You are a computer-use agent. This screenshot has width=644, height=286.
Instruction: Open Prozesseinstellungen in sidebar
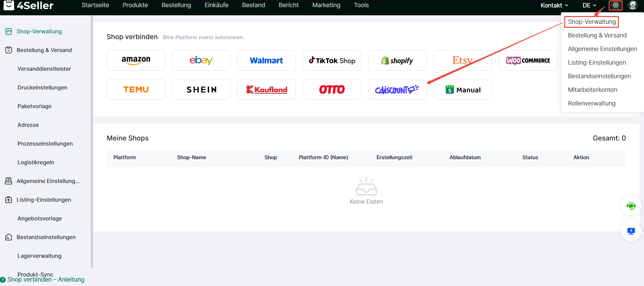click(x=45, y=144)
